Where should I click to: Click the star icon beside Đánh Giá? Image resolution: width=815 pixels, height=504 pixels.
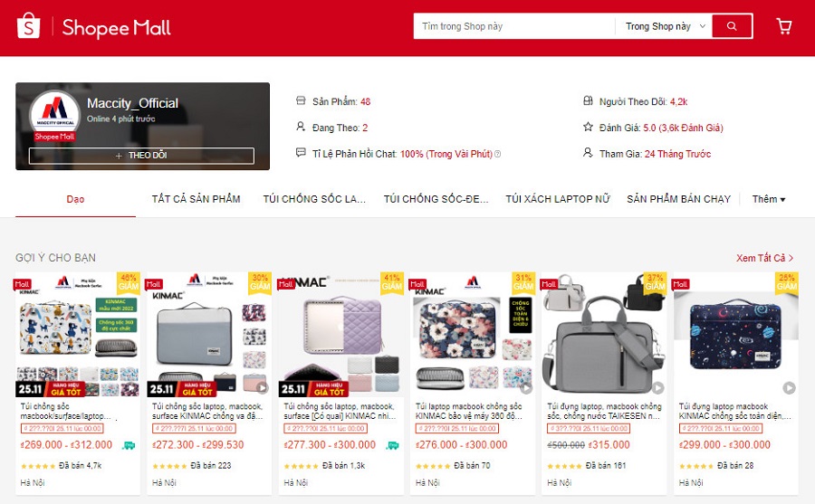pyautogui.click(x=588, y=127)
